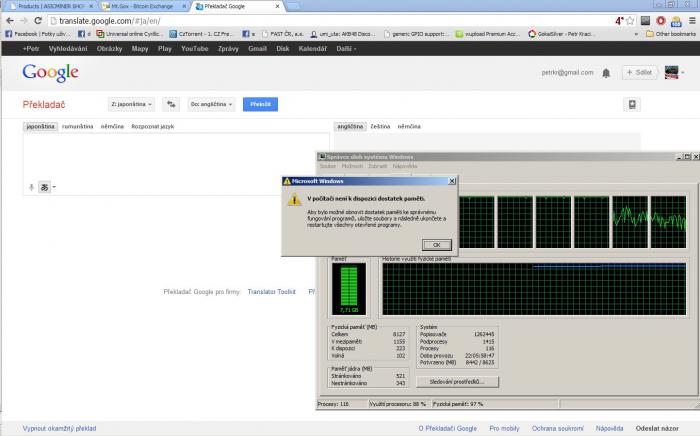Viewport: 700px width, 436px height.
Task: Bookmark this page with the star icon
Action: point(630,21)
